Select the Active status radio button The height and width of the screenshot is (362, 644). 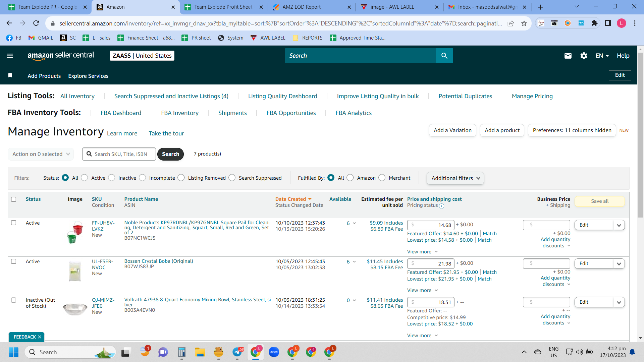(85, 178)
